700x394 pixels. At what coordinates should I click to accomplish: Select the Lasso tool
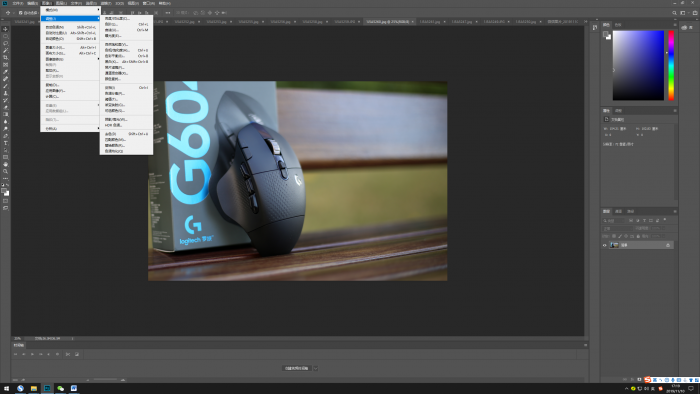[x=5, y=43]
